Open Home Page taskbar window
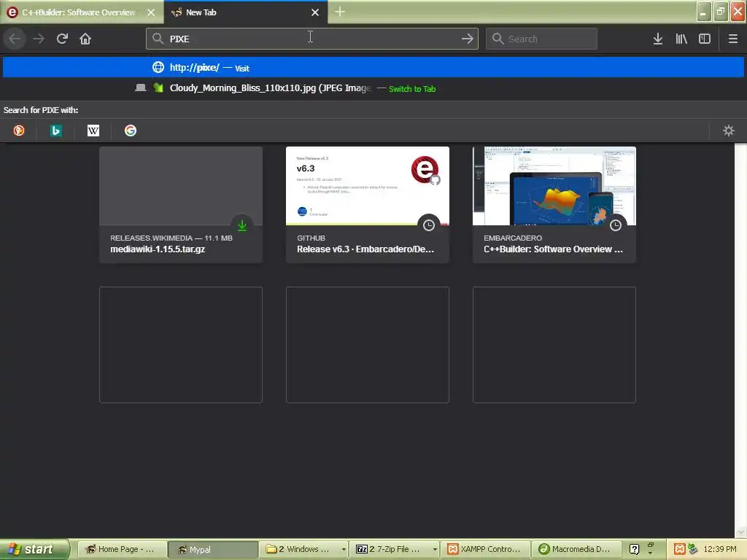The image size is (747, 560). tap(122, 549)
